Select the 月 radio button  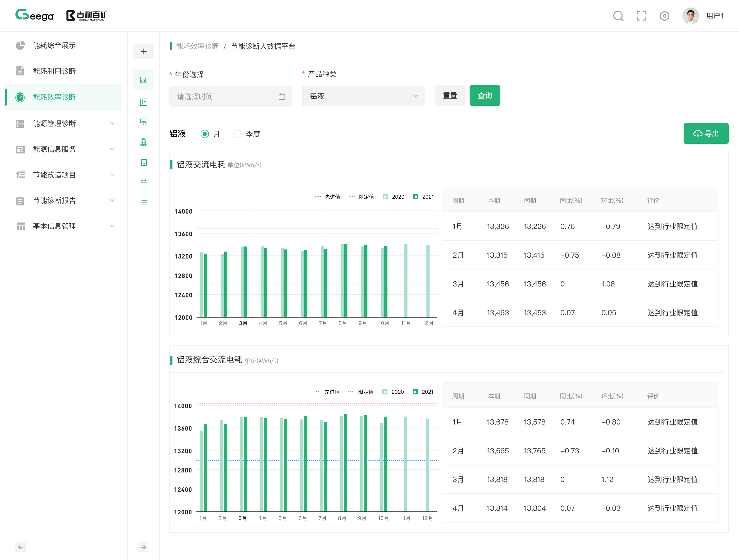pyautogui.click(x=205, y=134)
